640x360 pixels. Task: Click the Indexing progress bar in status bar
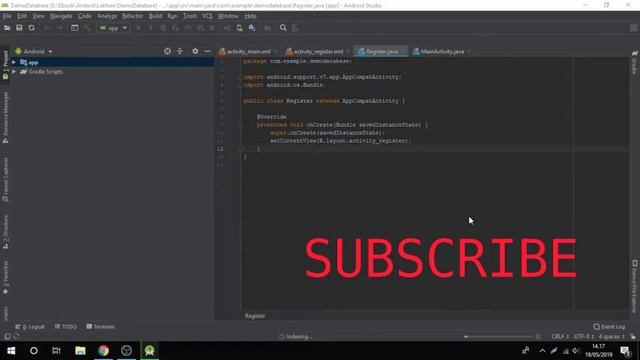coord(499,337)
